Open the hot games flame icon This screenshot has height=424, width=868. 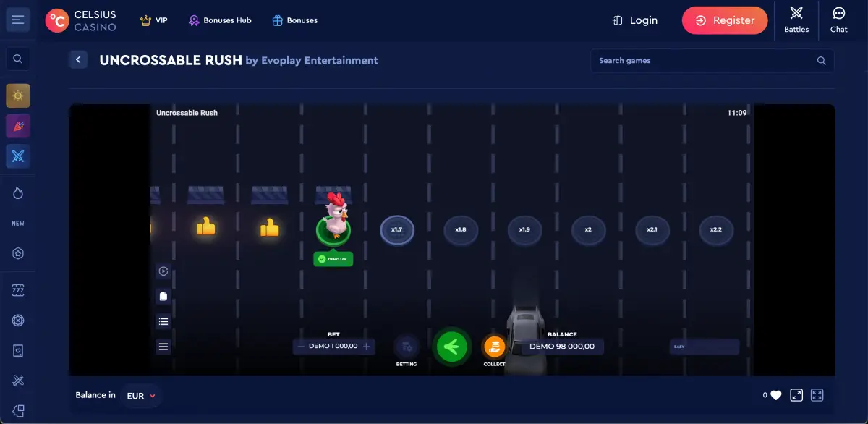(18, 193)
